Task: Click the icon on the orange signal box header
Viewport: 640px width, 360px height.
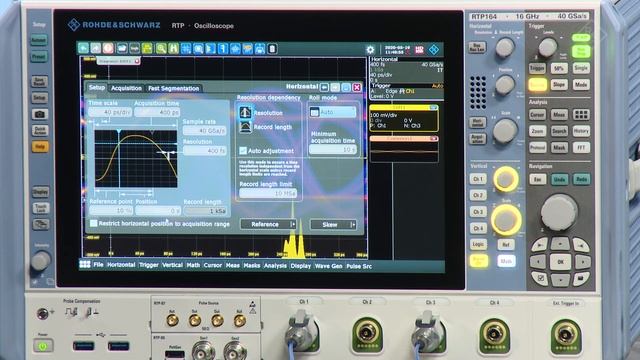Action: click(x=434, y=139)
